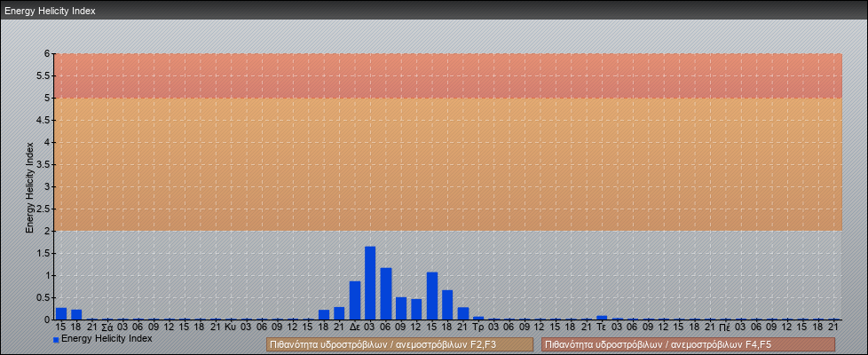Click the 2 value on the y-axis
The image size is (868, 355).
tap(48, 231)
